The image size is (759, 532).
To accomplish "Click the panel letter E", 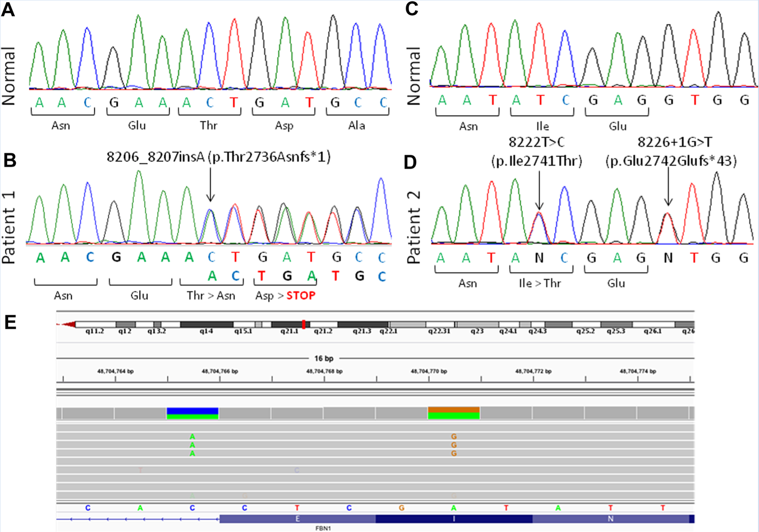I will pyautogui.click(x=10, y=322).
